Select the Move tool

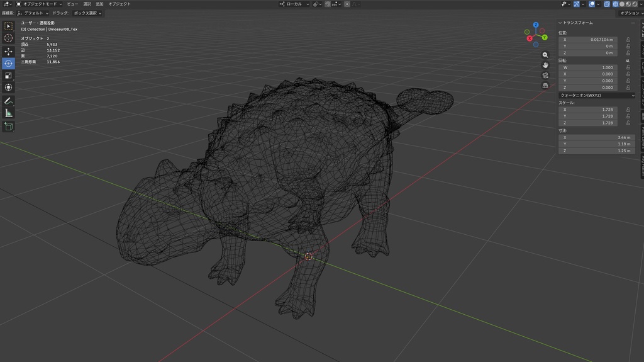tap(8, 51)
